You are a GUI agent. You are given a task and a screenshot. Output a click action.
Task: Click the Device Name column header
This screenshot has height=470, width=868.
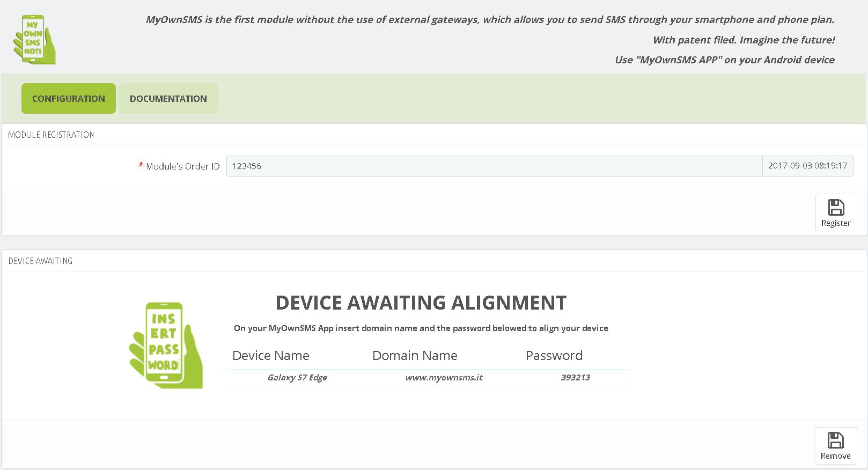point(271,356)
